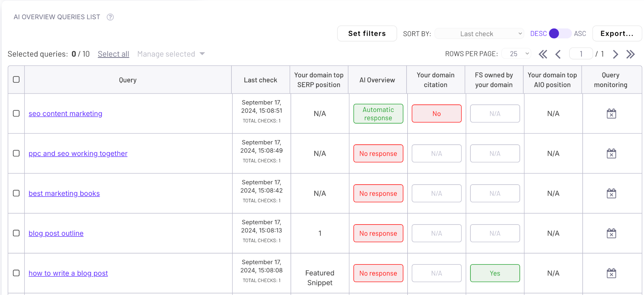Image resolution: width=644 pixels, height=295 pixels.
Task: Click the previous page arrow
Action: (558, 54)
